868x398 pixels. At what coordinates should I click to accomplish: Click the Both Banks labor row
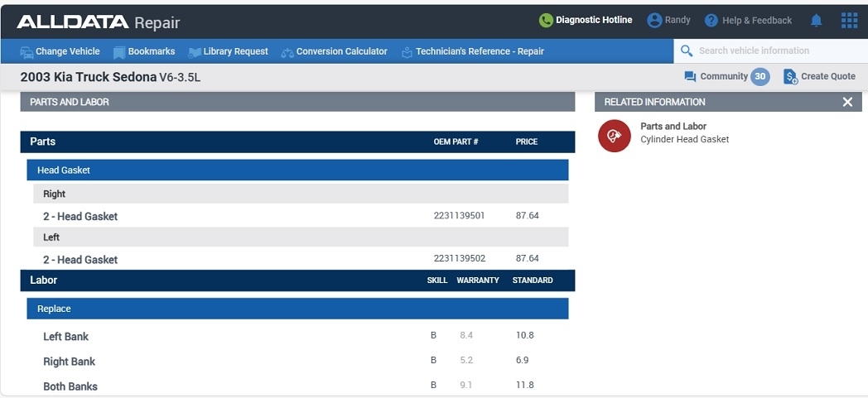pos(297,386)
